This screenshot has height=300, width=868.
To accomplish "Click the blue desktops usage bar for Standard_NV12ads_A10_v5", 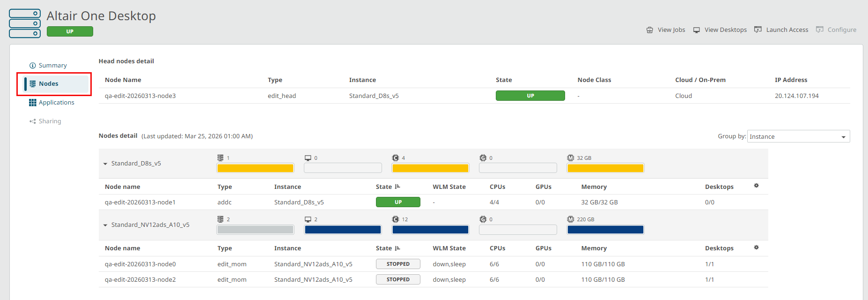I will pos(343,230).
